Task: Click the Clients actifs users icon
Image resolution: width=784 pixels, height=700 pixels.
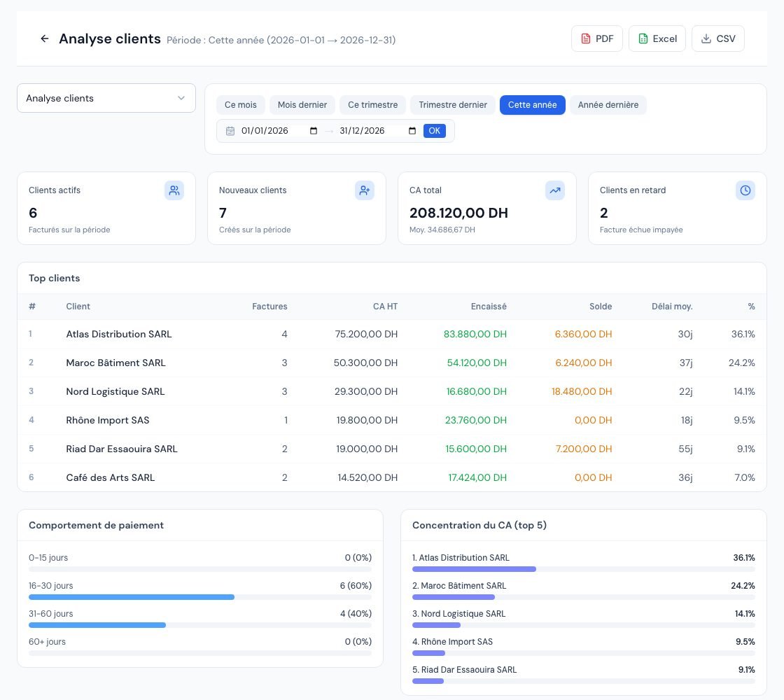Action: pyautogui.click(x=174, y=190)
